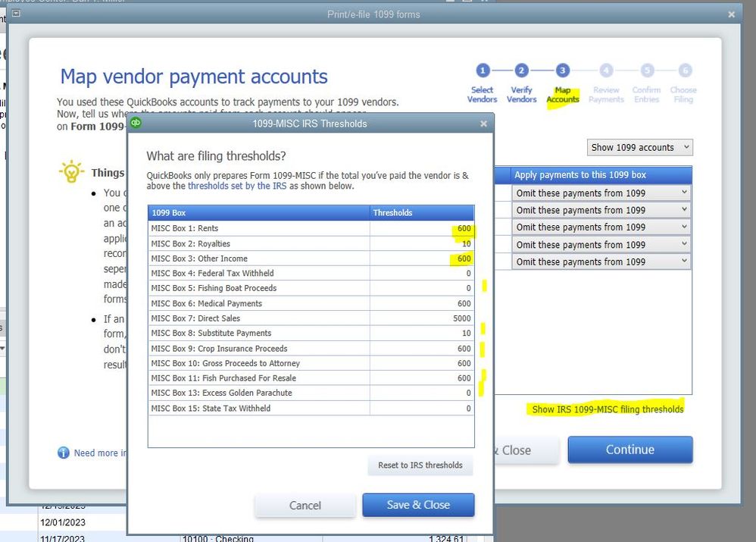Viewport: 756px width, 542px height.
Task: Edit threshold for MISC Box 11: Fish Purchased For Resale
Action: 422,378
